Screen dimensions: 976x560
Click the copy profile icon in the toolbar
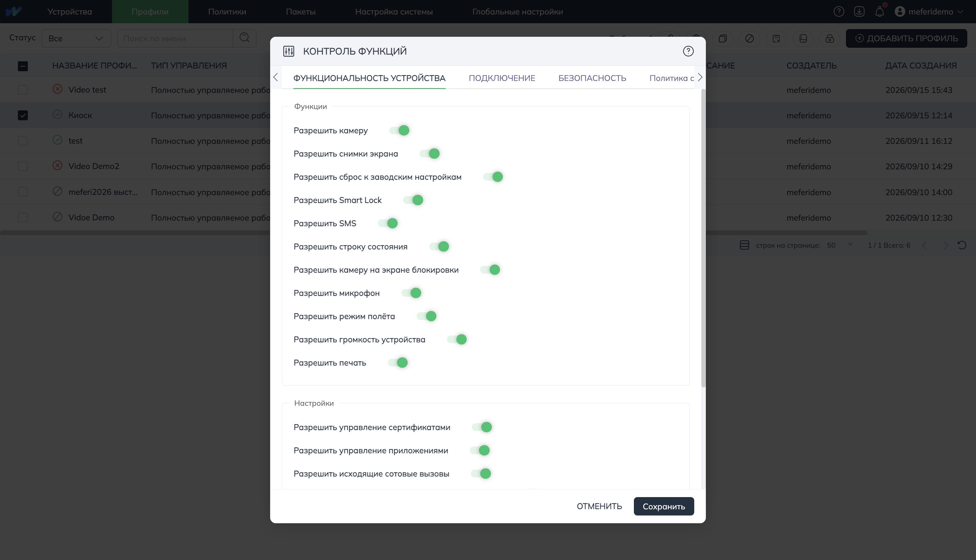coord(722,38)
